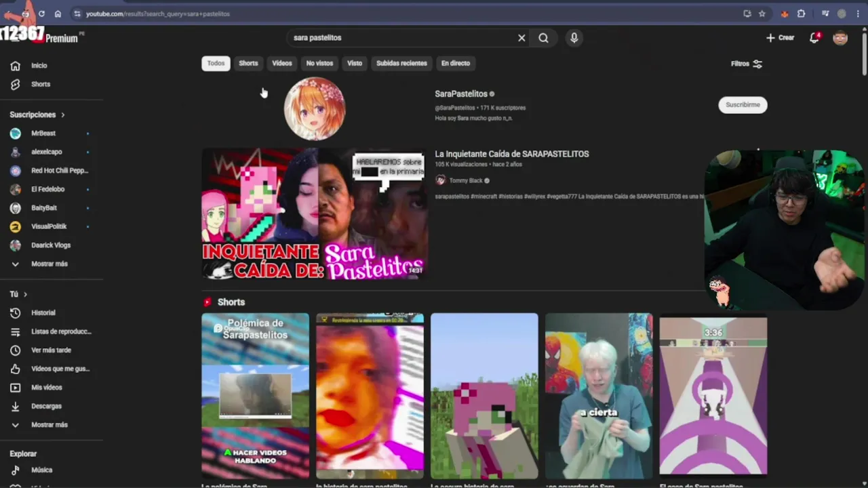Select the Visto filter chip
Viewport: 868px width, 488px height.
(355, 63)
